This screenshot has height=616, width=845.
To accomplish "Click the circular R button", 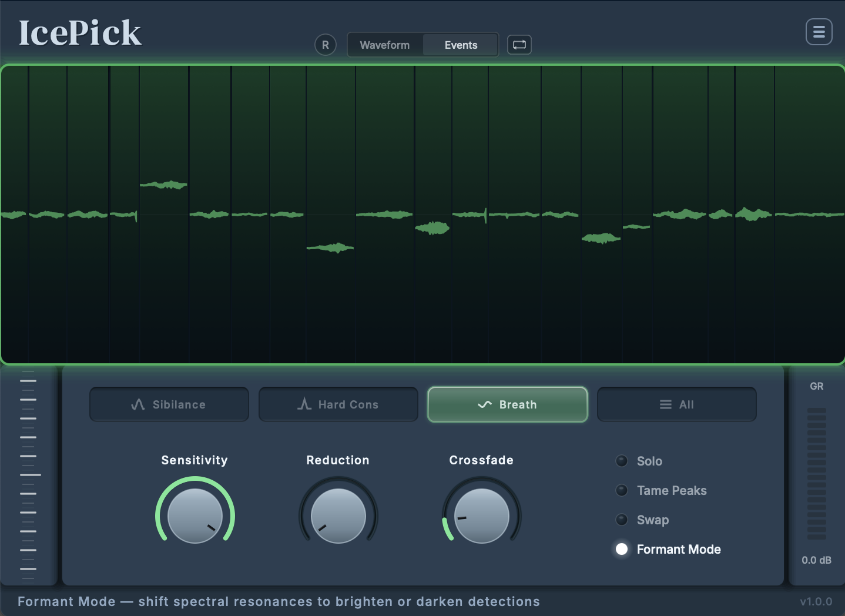I will 326,45.
